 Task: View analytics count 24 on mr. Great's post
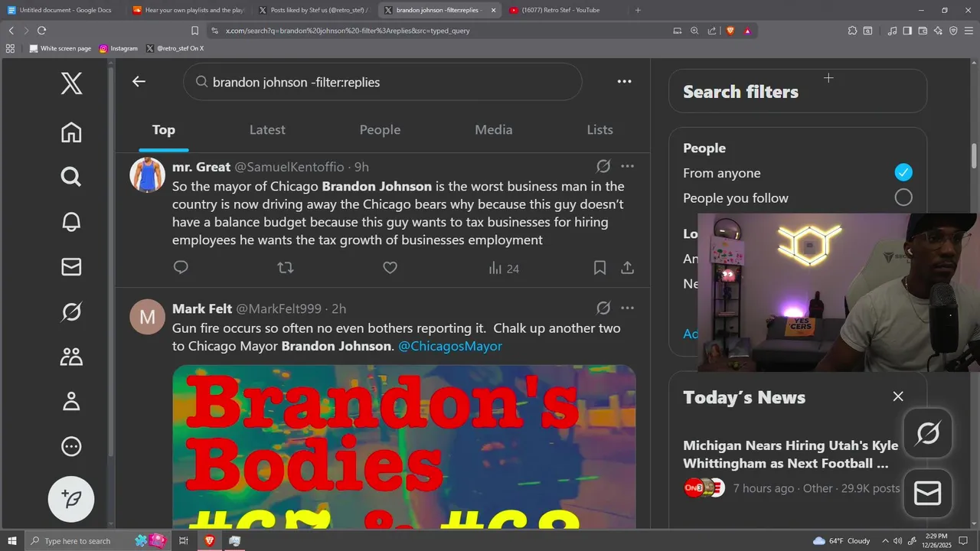(x=504, y=268)
